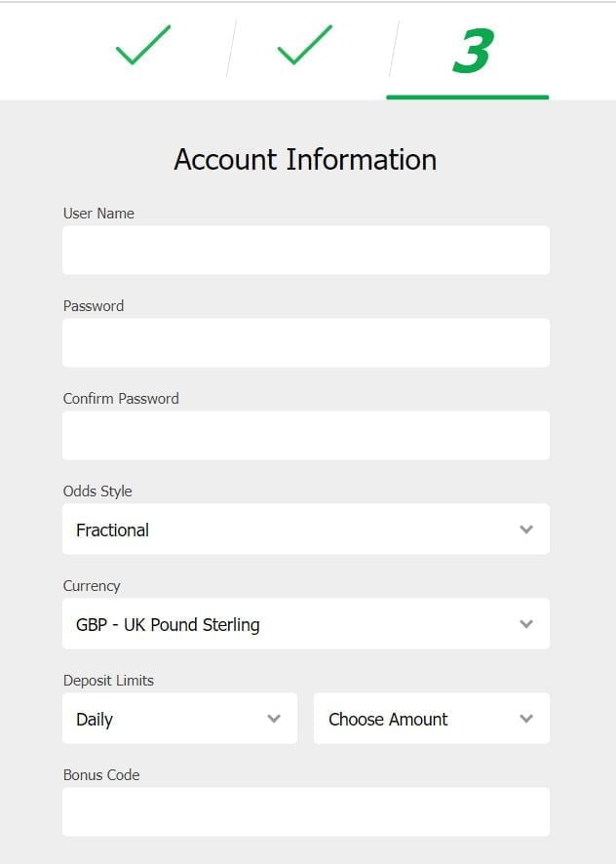Click the first completed step checkmark

pyautogui.click(x=142, y=46)
